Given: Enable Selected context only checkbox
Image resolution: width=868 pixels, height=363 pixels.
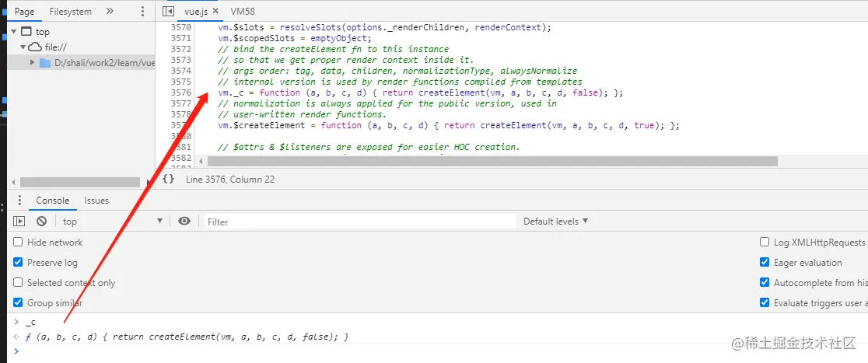Looking at the screenshot, I should click(18, 283).
